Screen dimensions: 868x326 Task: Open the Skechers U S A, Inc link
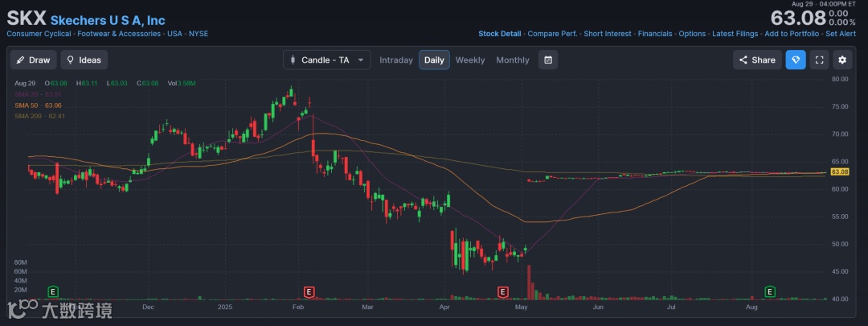pos(108,20)
